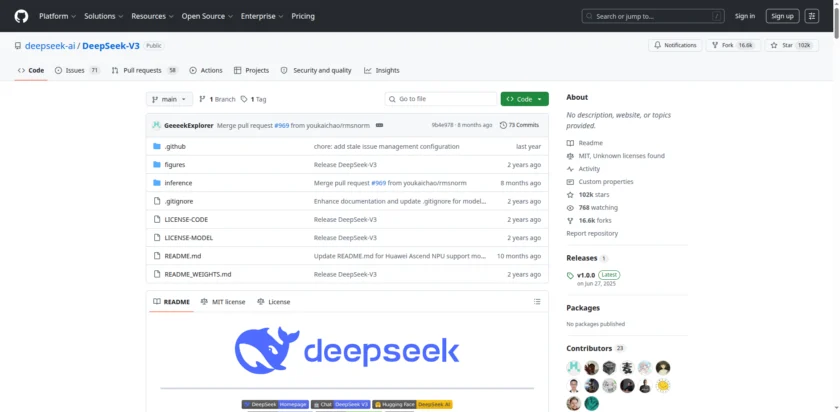Click the fork icon next to 16.6k forks

click(x=570, y=221)
